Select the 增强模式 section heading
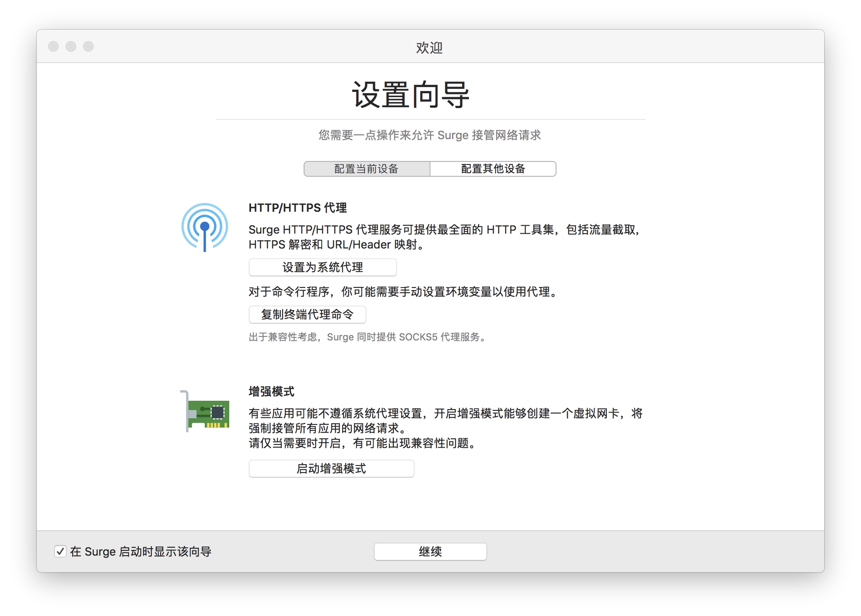The width and height of the screenshot is (861, 616). click(x=271, y=392)
